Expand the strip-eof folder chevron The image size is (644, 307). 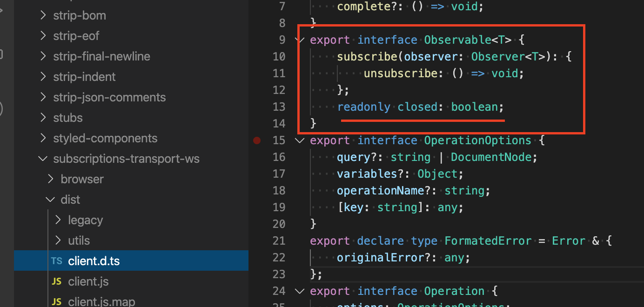[x=43, y=36]
